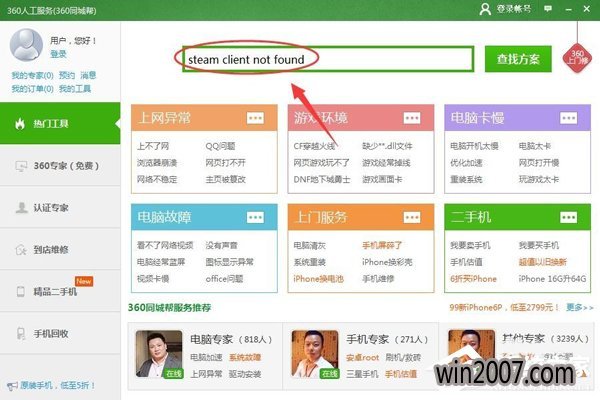Click 缺少**.dll文件 item
The image size is (600, 400).
[x=387, y=146]
